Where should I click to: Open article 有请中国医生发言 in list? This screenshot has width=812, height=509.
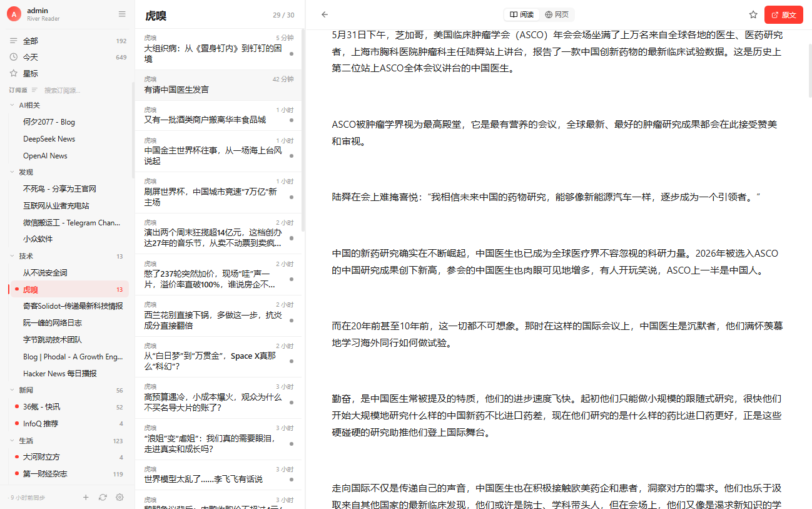coord(218,85)
